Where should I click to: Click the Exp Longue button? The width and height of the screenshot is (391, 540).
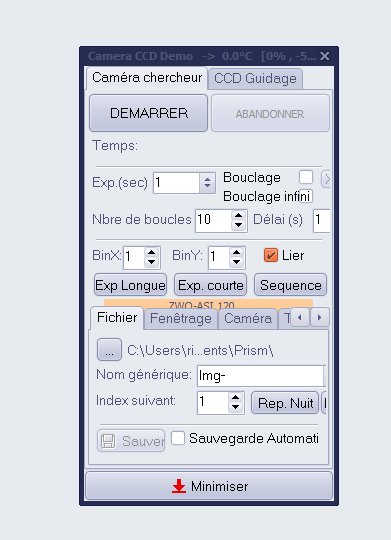pyautogui.click(x=130, y=285)
